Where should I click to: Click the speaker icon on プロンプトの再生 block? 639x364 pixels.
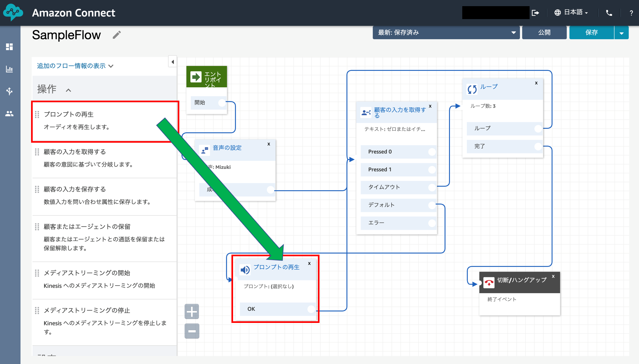point(245,270)
